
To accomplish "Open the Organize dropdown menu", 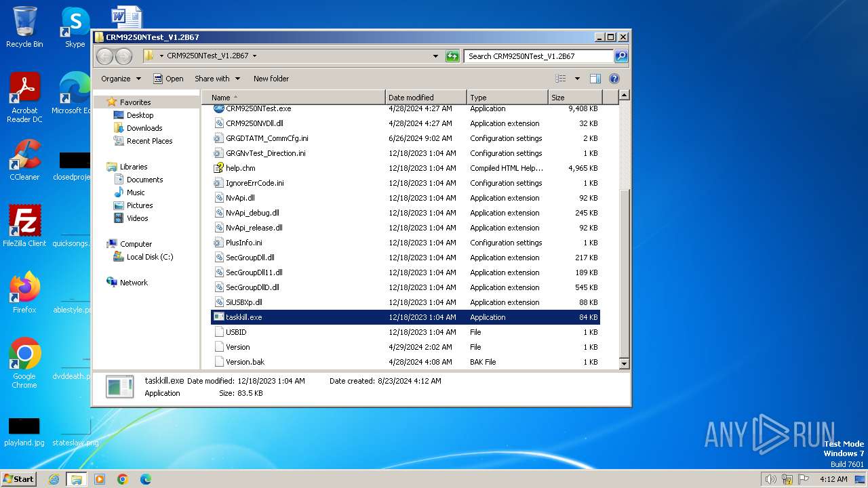I will pyautogui.click(x=121, y=79).
